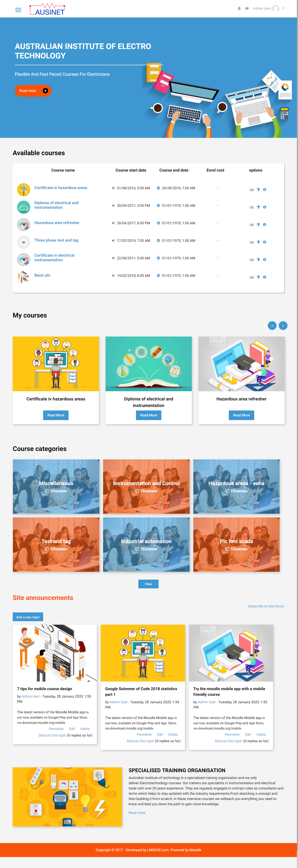The height and width of the screenshot is (868, 298).
Task: Click Read More under Hazardous area refresher card
Action: (x=241, y=415)
